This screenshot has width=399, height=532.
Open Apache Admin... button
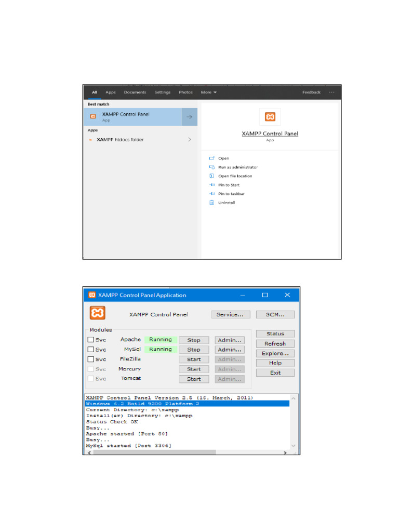[230, 340]
